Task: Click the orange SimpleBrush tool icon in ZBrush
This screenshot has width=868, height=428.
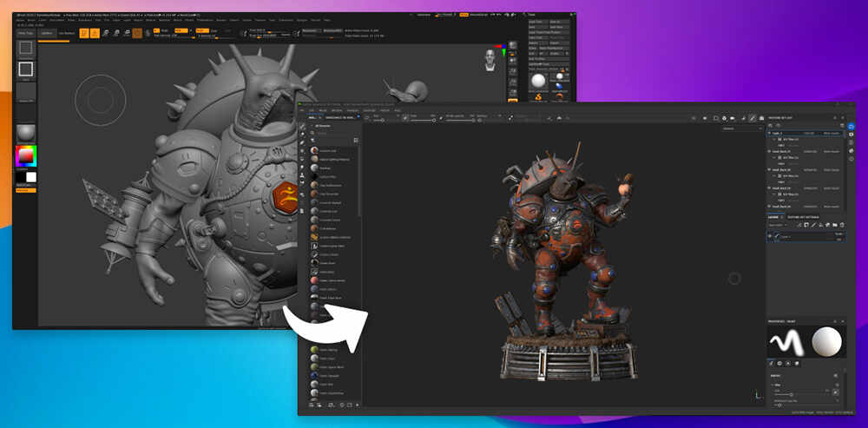Action: [x=539, y=97]
